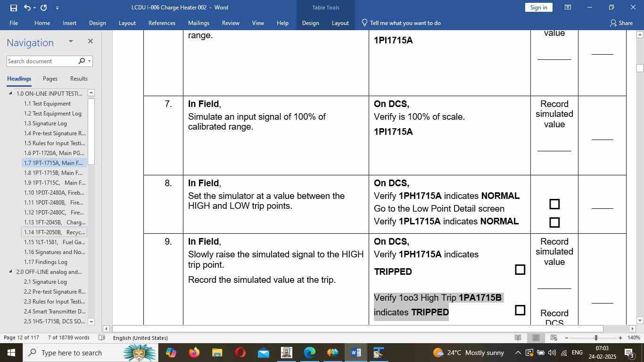Open the Navigation pane task options arrow

pyautogui.click(x=71, y=41)
